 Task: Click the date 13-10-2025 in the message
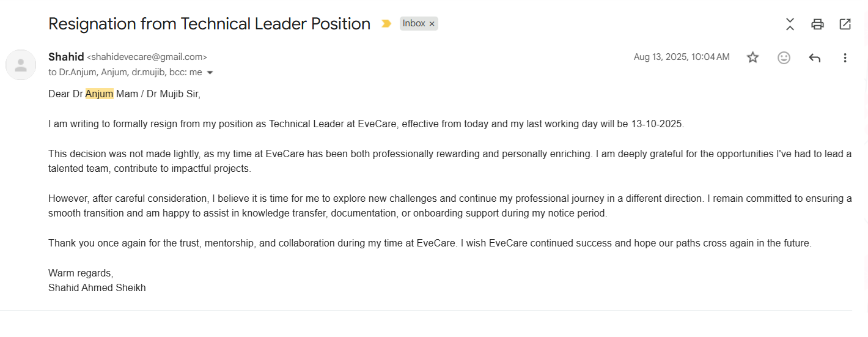click(x=657, y=124)
